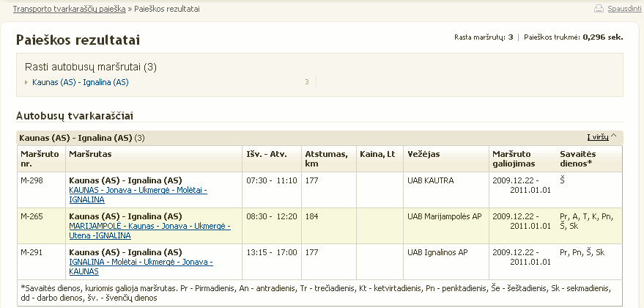Open MARIJAMPOLĖ - Kaunas - Jonava route link
Screen dimensions: 644x308
pyautogui.click(x=150, y=231)
